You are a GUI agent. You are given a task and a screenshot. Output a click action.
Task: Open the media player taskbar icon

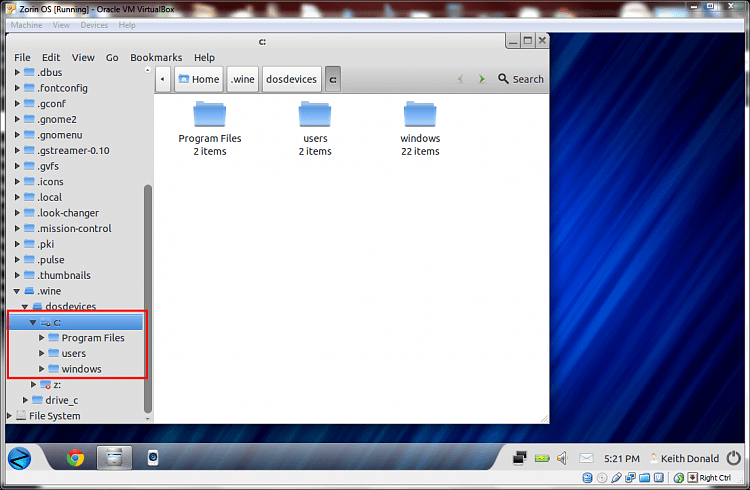(x=153, y=458)
